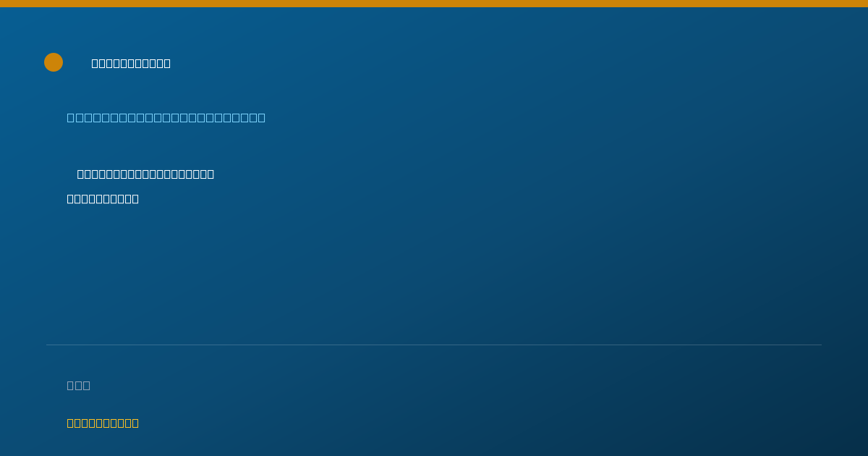The image size is (868, 456).
Task: Click the orange circle logo icon
Action: [54, 62]
